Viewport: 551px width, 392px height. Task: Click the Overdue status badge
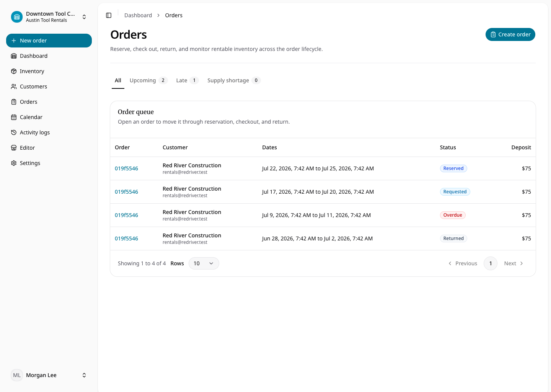pos(453,215)
